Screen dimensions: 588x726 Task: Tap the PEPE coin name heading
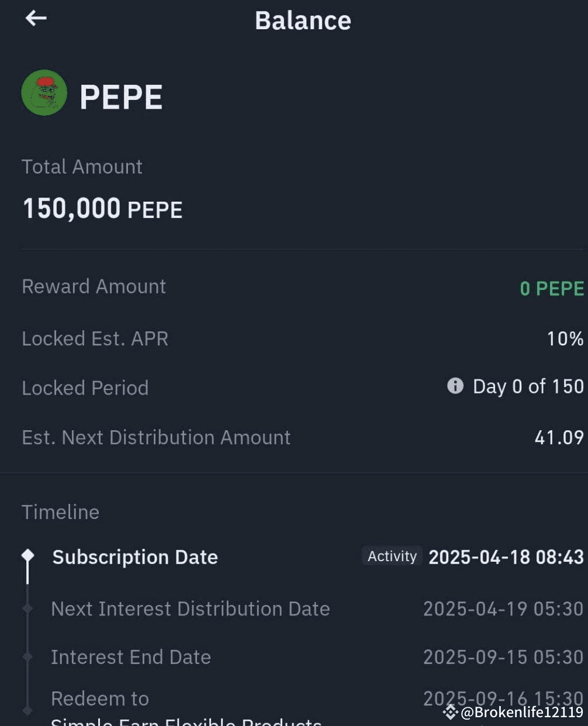pyautogui.click(x=121, y=97)
